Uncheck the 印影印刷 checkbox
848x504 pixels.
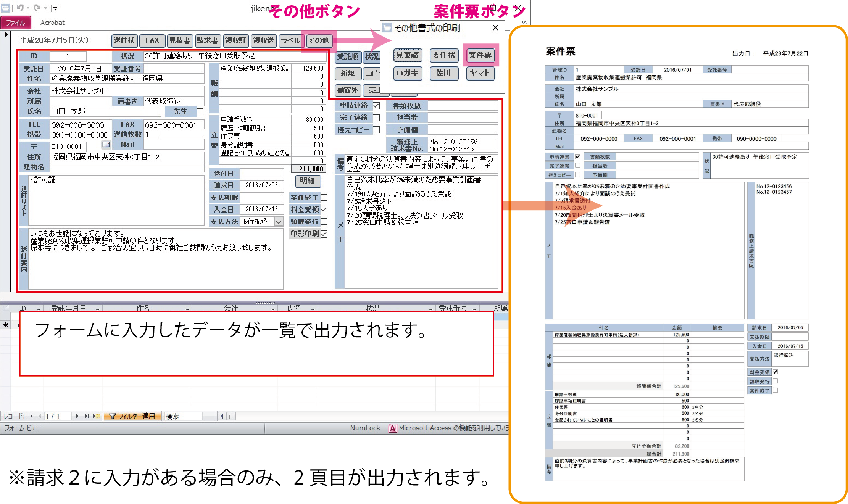pyautogui.click(x=324, y=234)
